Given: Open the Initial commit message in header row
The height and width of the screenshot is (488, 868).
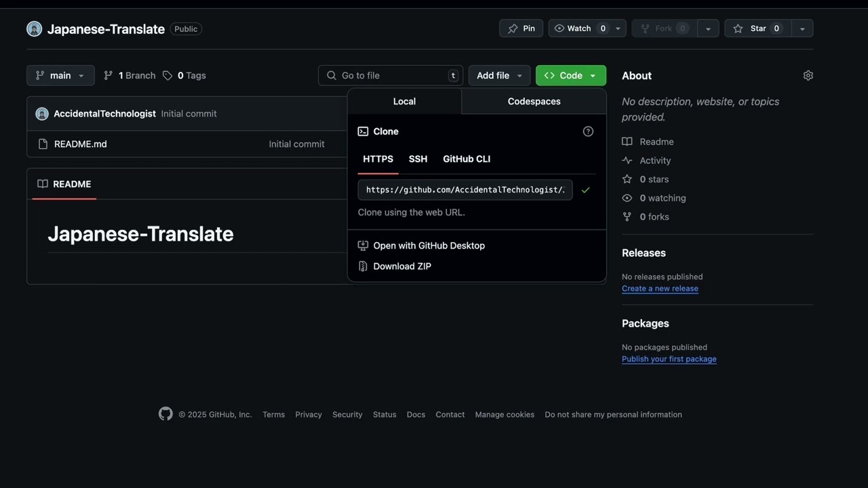Looking at the screenshot, I should tap(189, 113).
